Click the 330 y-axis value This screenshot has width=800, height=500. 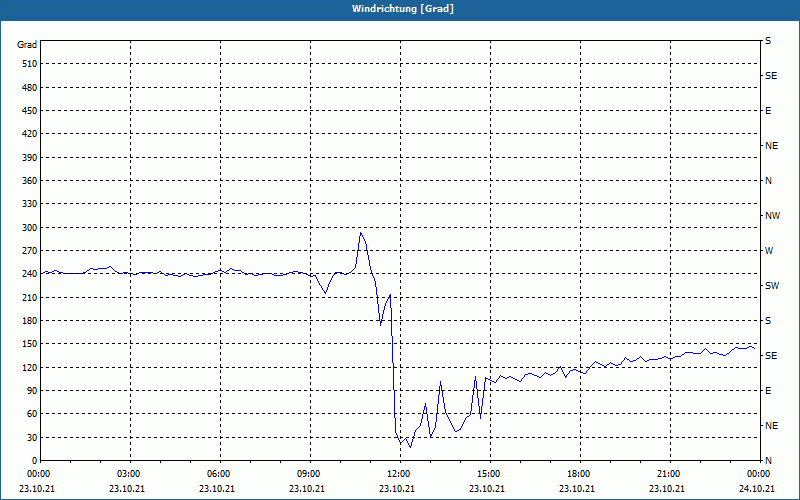click(x=30, y=204)
